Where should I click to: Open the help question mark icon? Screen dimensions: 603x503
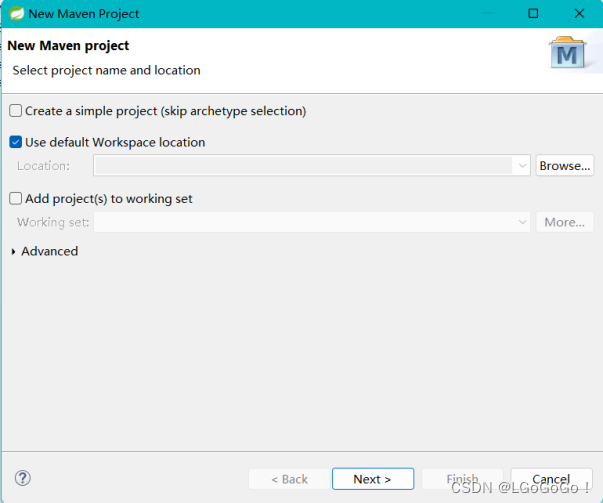tap(24, 479)
